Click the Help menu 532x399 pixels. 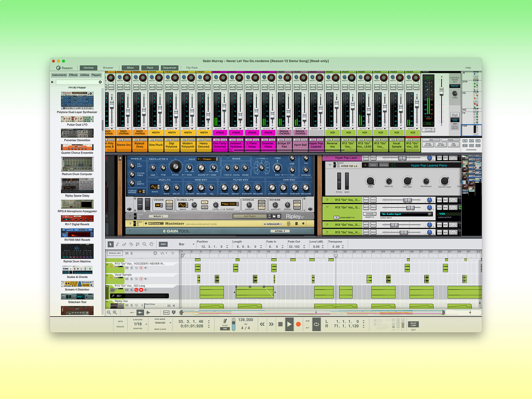(468, 68)
